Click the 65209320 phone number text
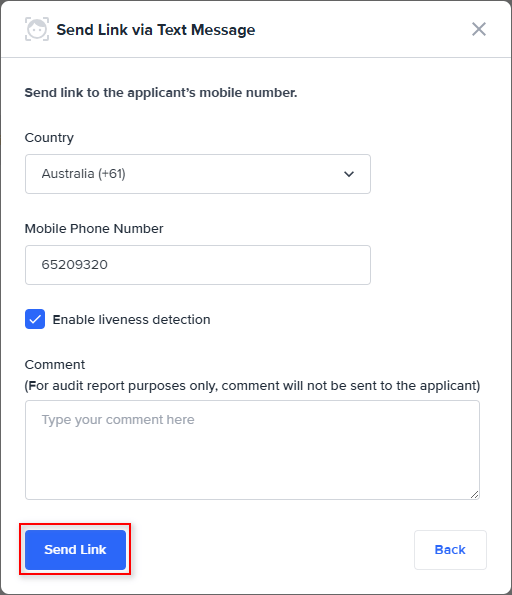This screenshot has height=595, width=512. [75, 264]
